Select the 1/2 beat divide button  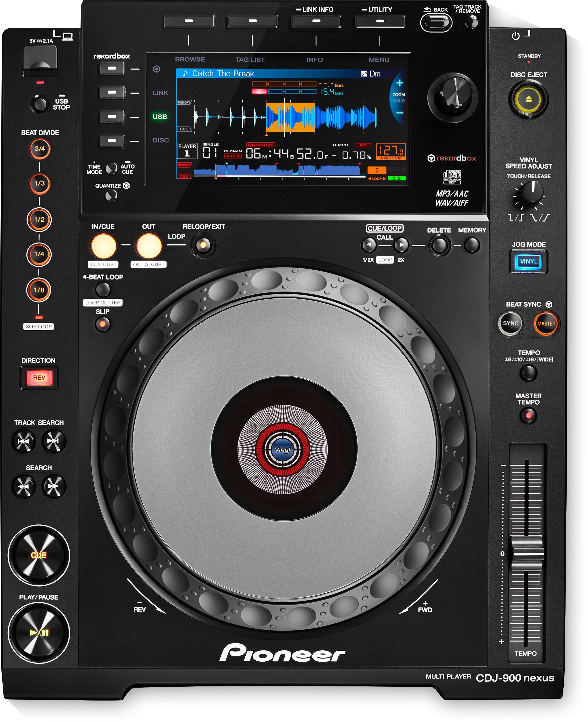pyautogui.click(x=39, y=219)
